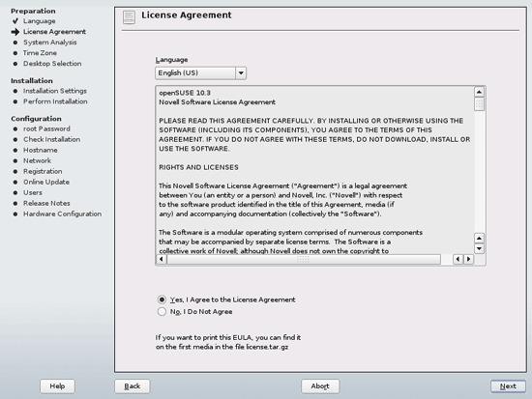The image size is (532, 399).
Task: Click the openSUSE 10.3 line in license
Action: click(185, 93)
